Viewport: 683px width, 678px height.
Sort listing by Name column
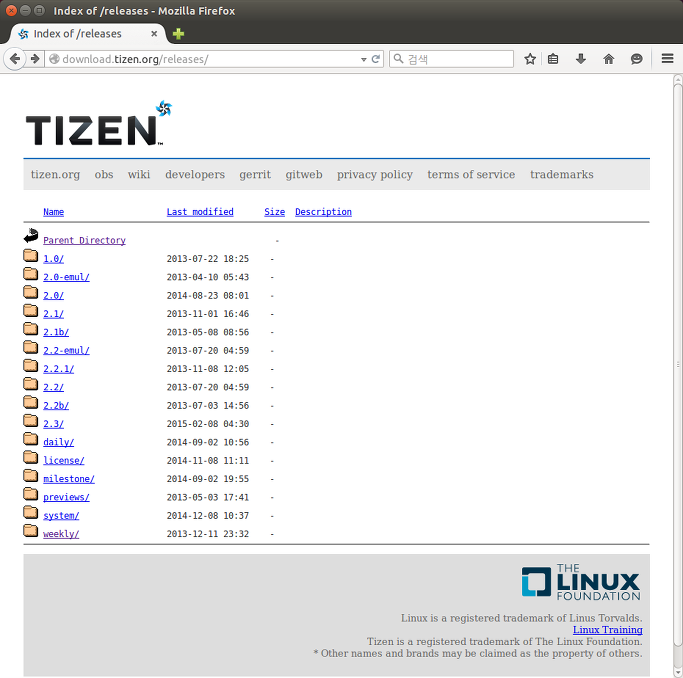point(54,212)
